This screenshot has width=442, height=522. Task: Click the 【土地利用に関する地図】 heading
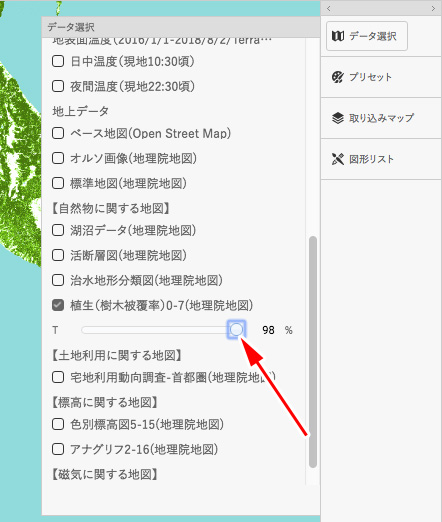tap(116, 356)
